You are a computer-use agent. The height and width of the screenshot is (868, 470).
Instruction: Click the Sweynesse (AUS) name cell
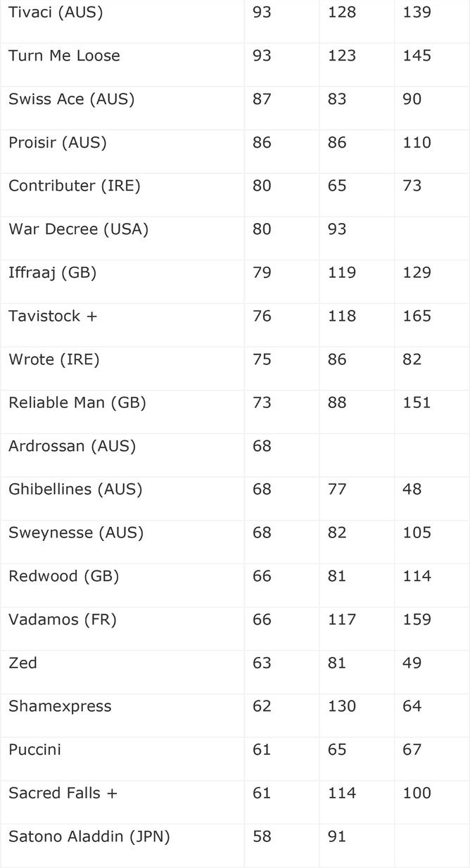coord(76,533)
